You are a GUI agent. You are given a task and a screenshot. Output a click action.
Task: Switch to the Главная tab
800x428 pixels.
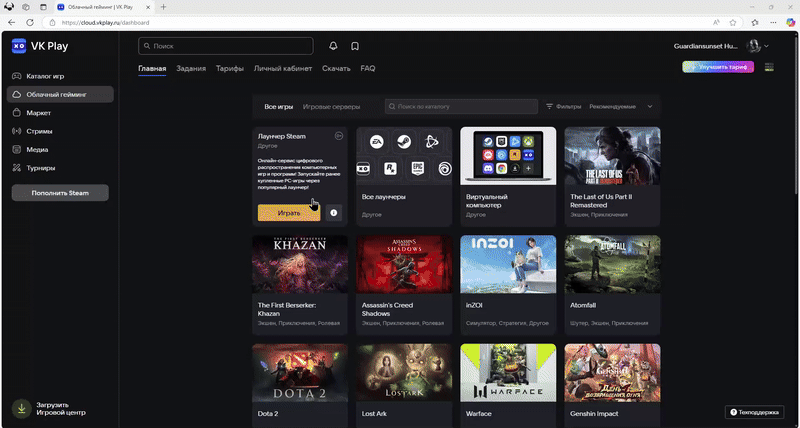pyautogui.click(x=152, y=68)
